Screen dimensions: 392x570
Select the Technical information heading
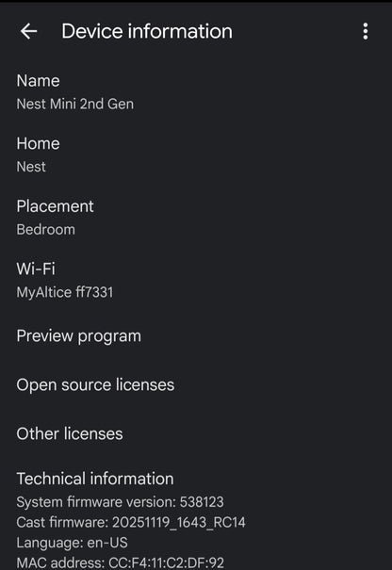coord(95,479)
